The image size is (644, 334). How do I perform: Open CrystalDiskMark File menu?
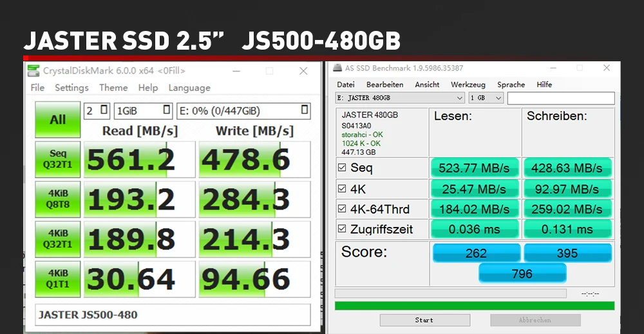37,88
